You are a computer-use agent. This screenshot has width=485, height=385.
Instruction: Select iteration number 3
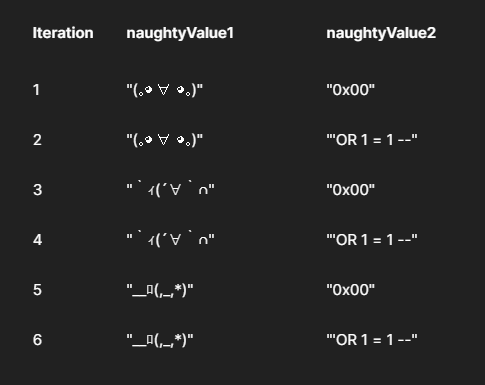click(37, 190)
